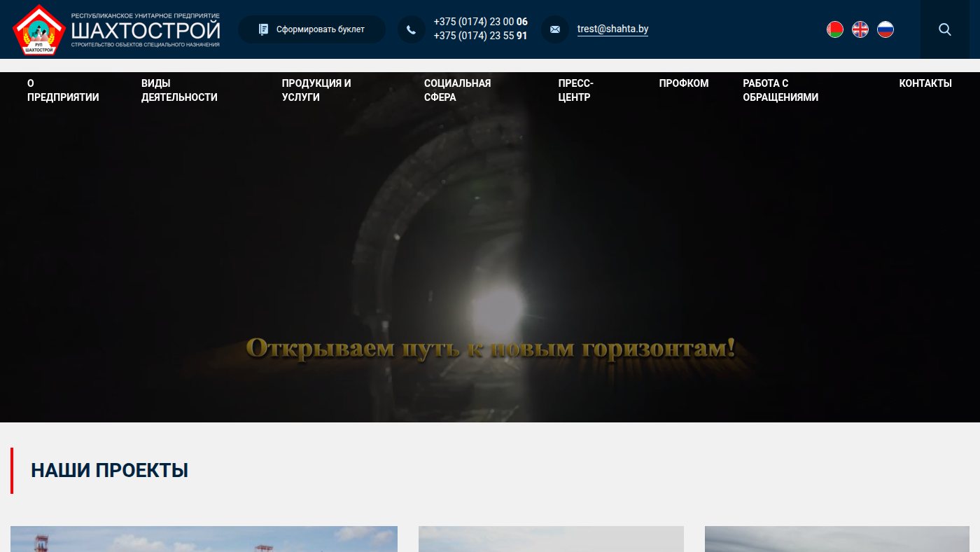Click the «ШАХТОСТРОЙ» company name text
Image resolution: width=980 pixels, height=552 pixels.
tap(146, 31)
